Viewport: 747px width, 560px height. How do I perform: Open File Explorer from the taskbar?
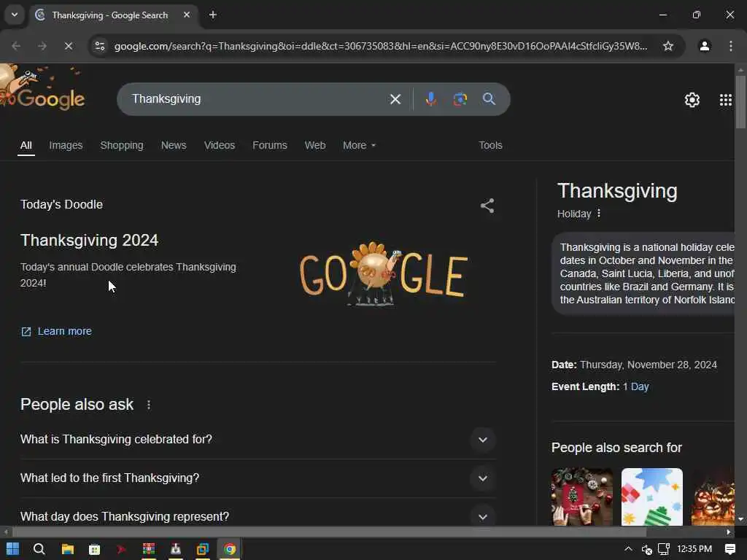67,549
